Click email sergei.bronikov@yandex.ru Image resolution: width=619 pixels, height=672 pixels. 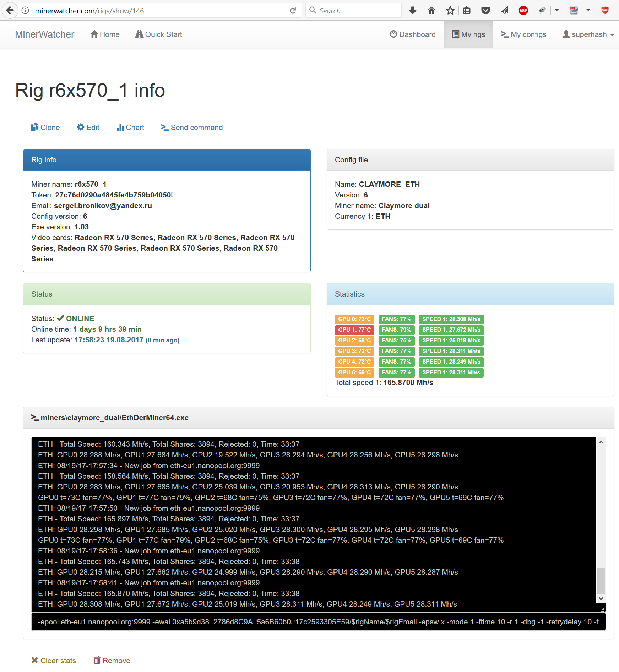pyautogui.click(x=103, y=206)
